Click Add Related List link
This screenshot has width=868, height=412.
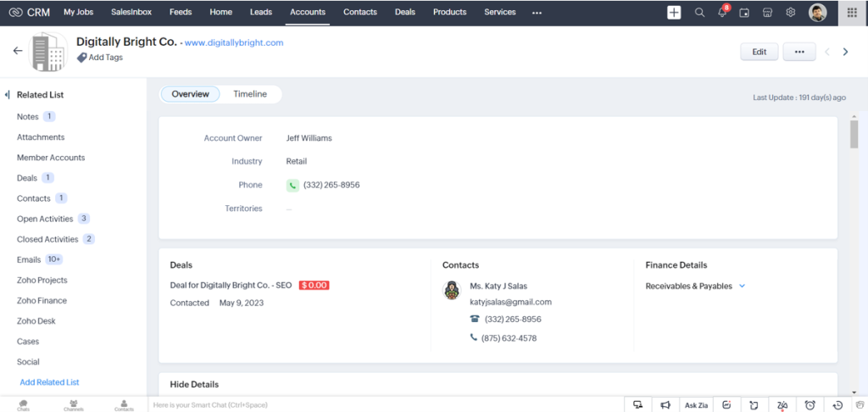pyautogui.click(x=49, y=382)
